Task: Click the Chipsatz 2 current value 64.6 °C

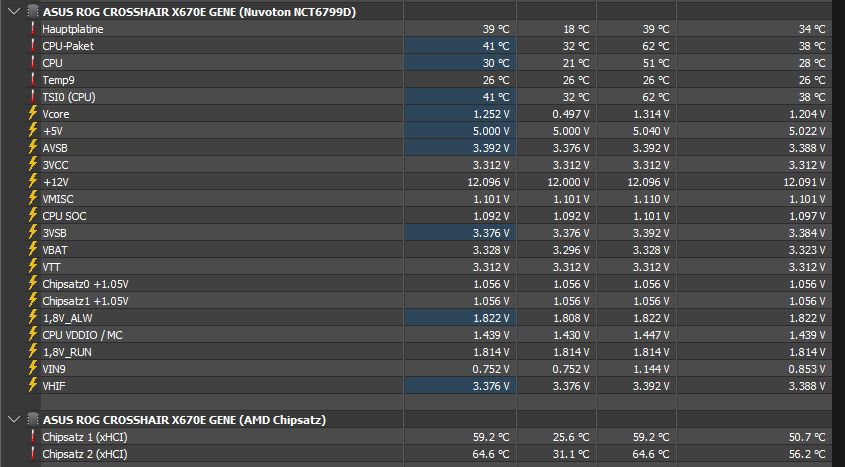Action: tap(491, 455)
